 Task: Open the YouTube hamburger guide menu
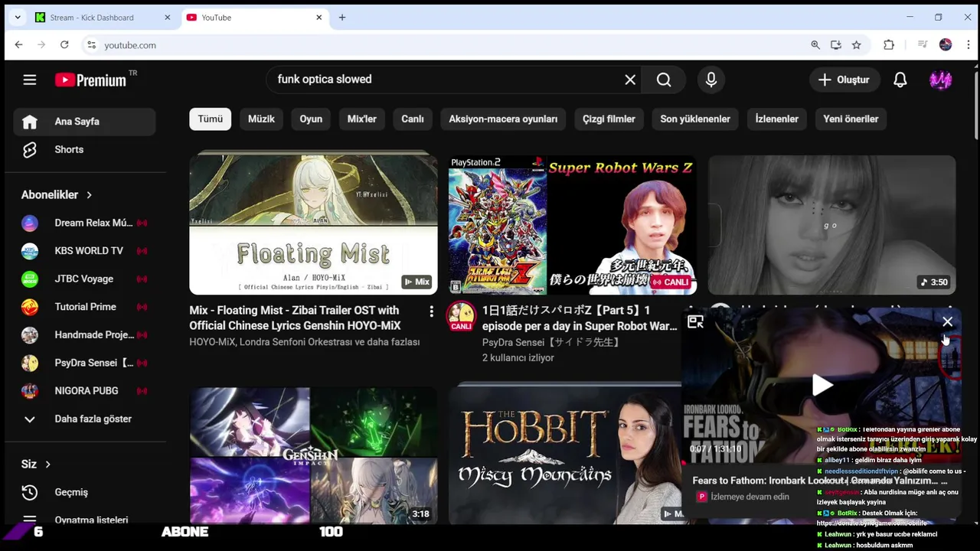pos(30,80)
